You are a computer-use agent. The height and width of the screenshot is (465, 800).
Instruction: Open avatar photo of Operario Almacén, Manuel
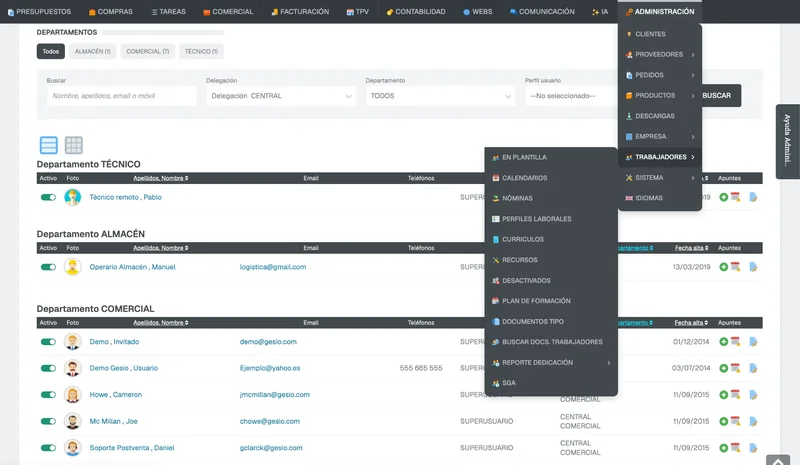72,266
